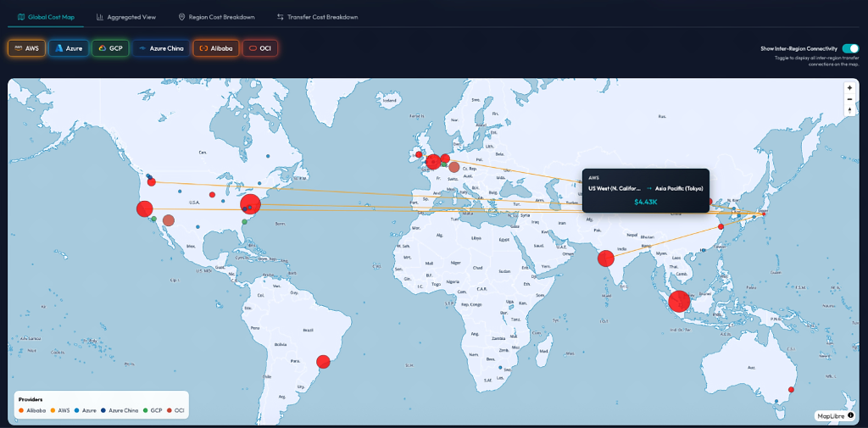The width and height of the screenshot is (868, 428).
Task: Select the small blue marker in South Africa
Action: (500, 368)
